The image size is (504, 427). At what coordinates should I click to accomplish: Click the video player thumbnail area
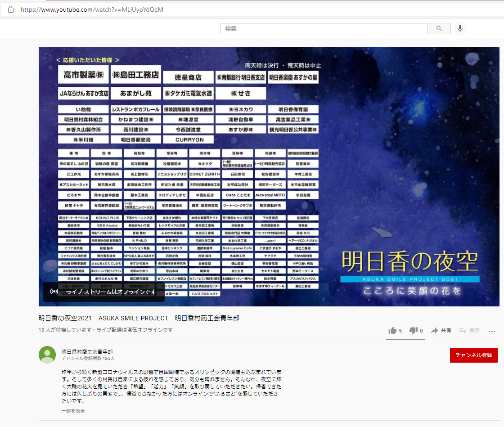(269, 176)
